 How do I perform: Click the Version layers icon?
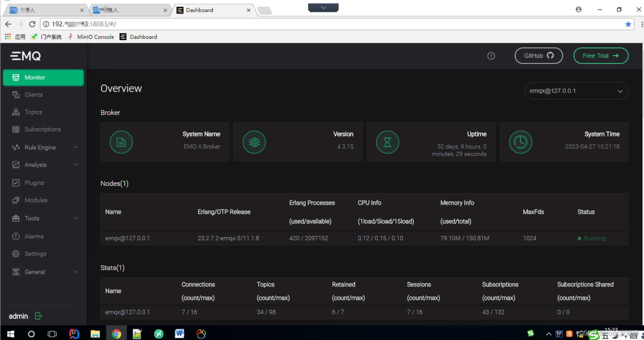coord(254,142)
